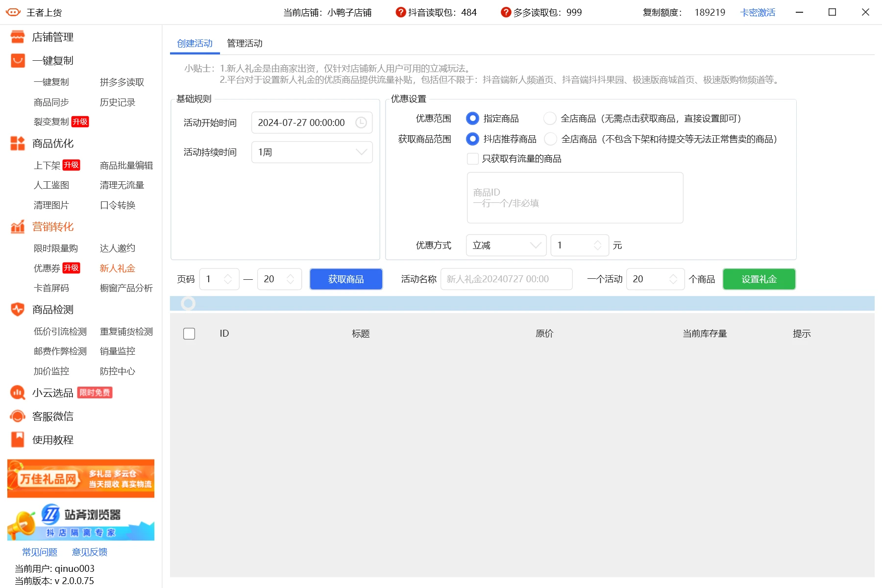Select the 抖店推荐商品 radio button
This screenshot has width=882, height=588.
click(x=472, y=139)
